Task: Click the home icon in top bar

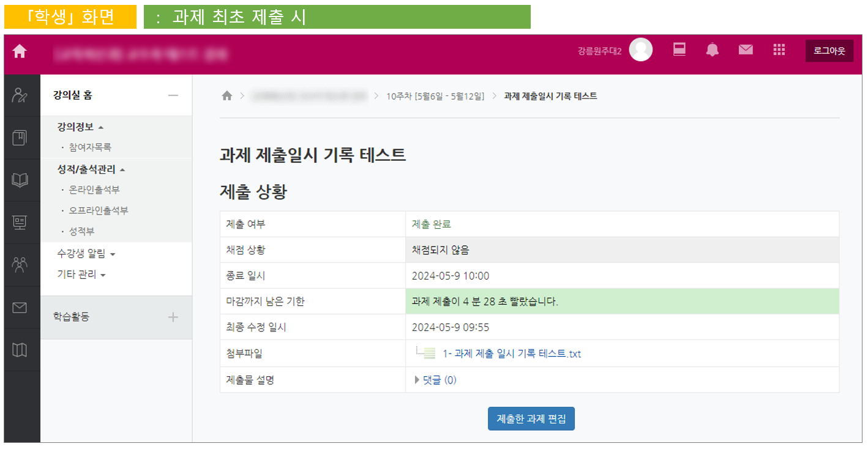Action: 20,52
